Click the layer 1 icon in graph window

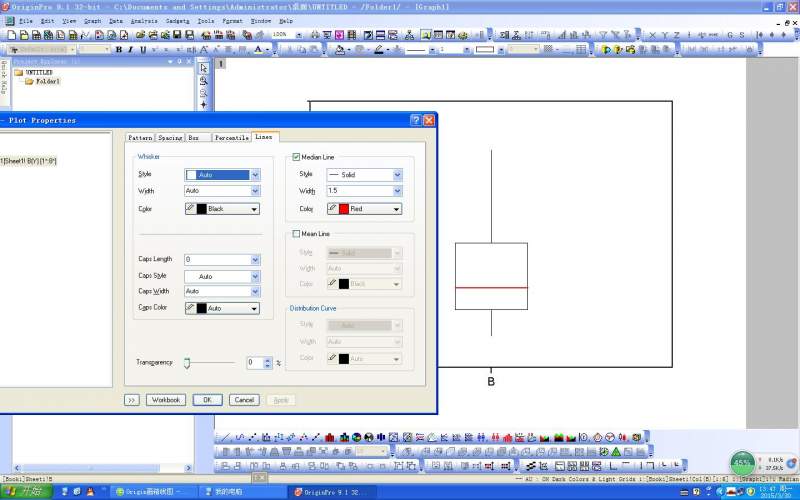tap(221, 64)
